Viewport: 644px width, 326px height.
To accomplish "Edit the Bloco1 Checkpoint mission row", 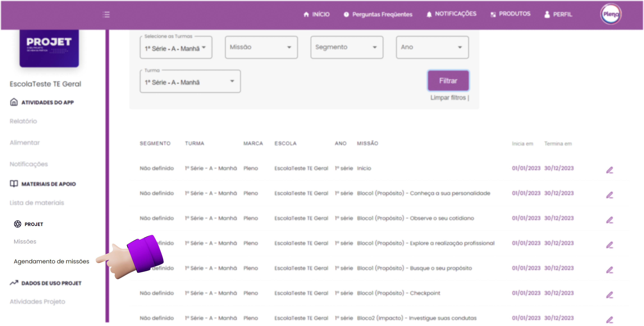I will (x=609, y=295).
